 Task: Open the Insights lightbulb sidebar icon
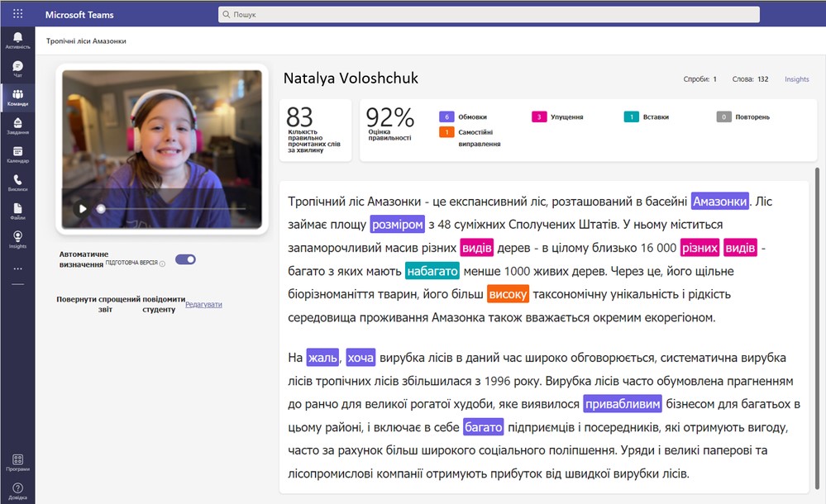tap(17, 240)
